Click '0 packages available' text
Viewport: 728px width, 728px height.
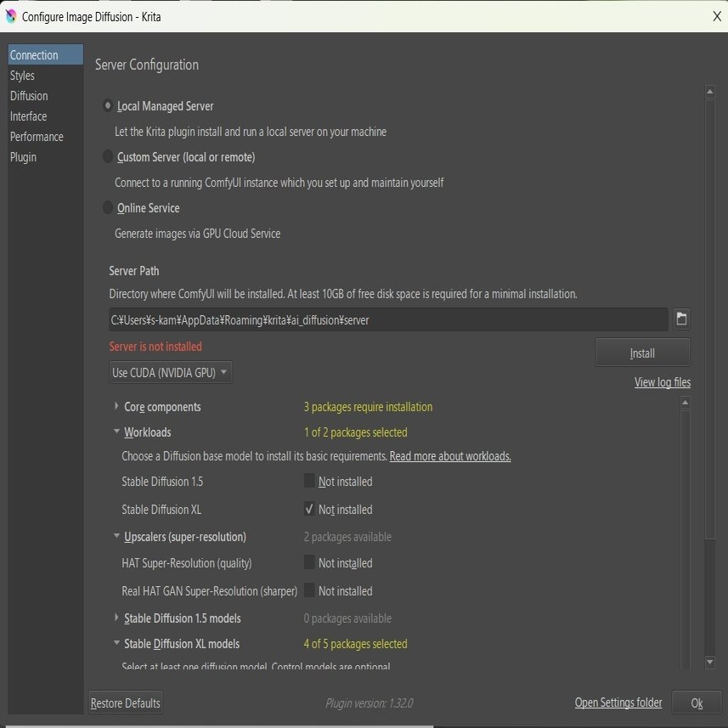pyautogui.click(x=347, y=618)
